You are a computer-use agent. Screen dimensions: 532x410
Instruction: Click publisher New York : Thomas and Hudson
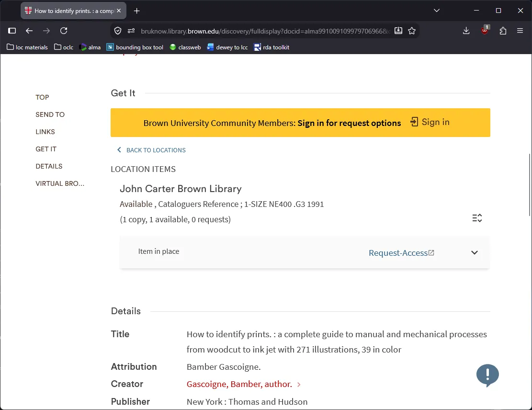coord(247,402)
